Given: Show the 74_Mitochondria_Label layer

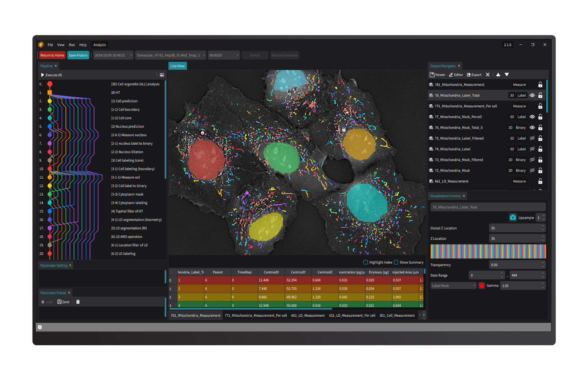Looking at the screenshot, I should (x=532, y=149).
